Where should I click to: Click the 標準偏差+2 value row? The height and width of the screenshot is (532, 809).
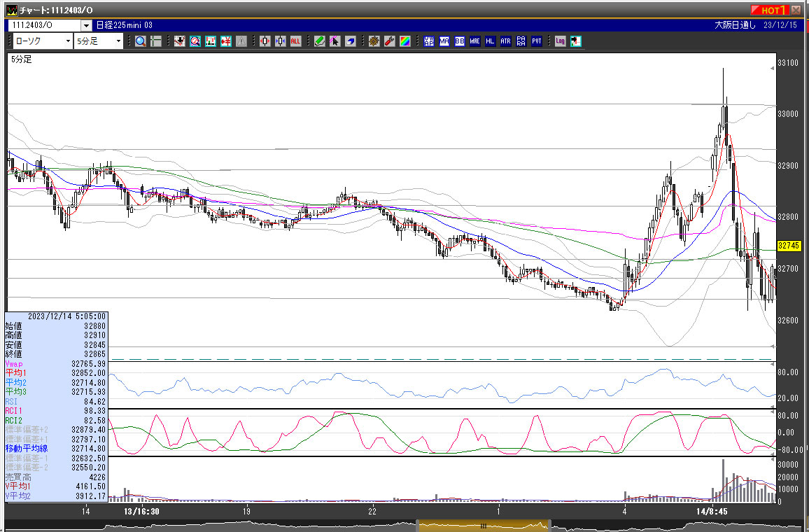(x=56, y=429)
